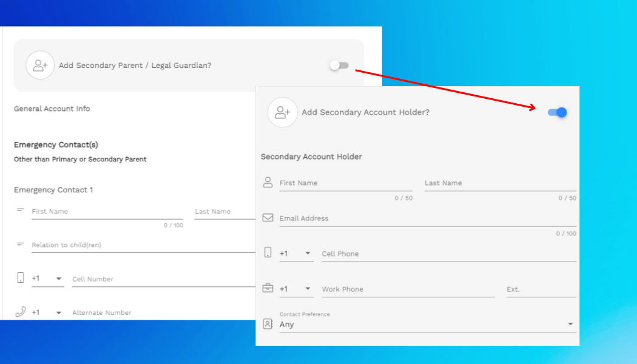Click the contact card icon beside Contact Preference
637x364 pixels.
(x=268, y=323)
